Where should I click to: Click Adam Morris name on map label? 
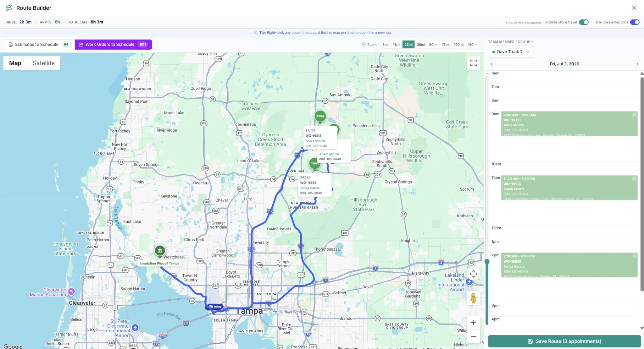point(329,154)
